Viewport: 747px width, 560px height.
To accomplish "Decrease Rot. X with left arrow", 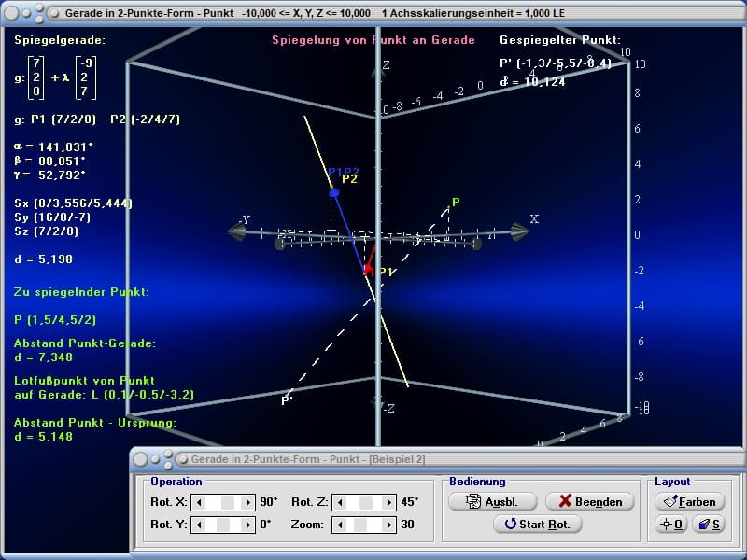I will [x=199, y=502].
